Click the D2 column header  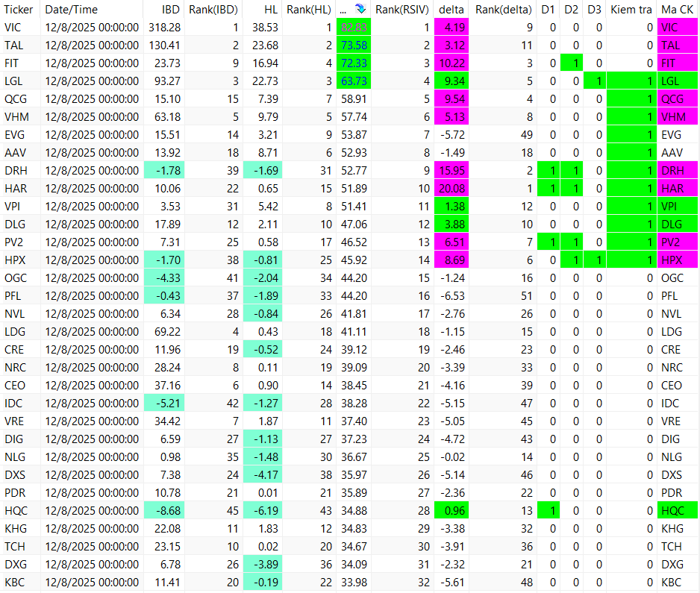click(571, 10)
